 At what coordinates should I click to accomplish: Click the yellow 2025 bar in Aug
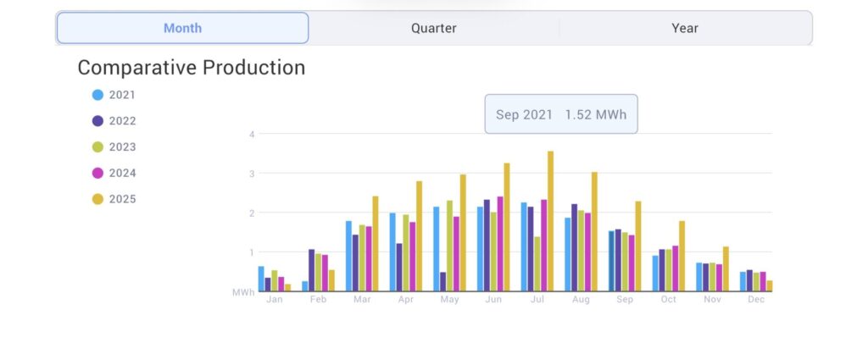(594, 232)
